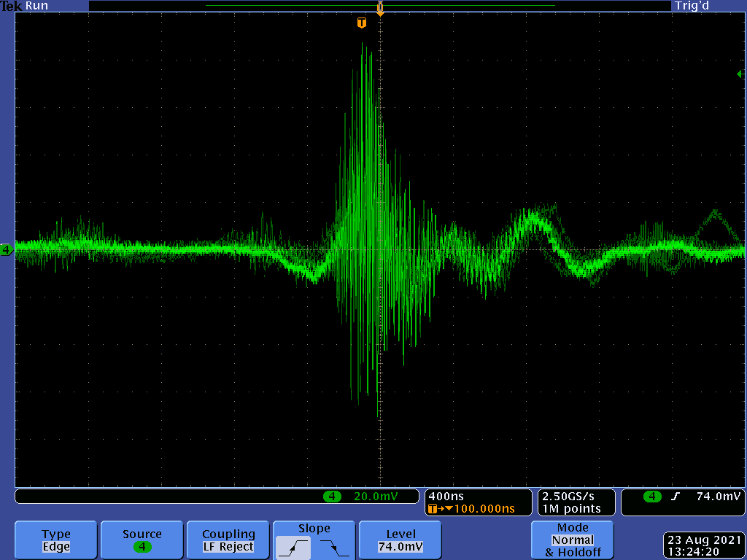Click the orange T trigger position marker
747x560 pixels.
click(361, 23)
